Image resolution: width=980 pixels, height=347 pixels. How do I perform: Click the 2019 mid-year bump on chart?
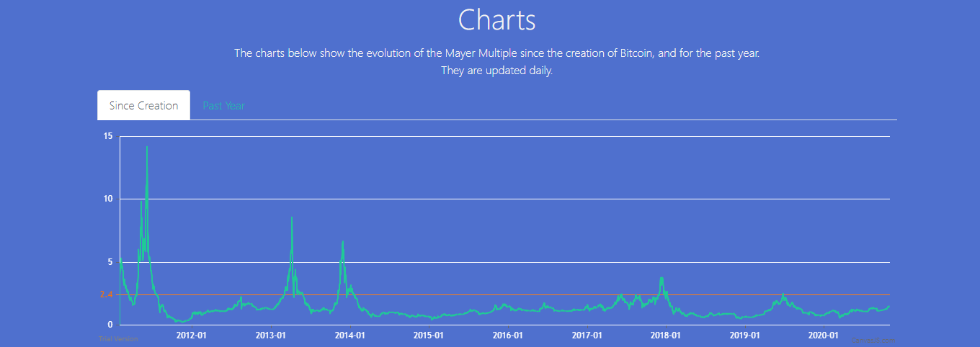(x=783, y=295)
